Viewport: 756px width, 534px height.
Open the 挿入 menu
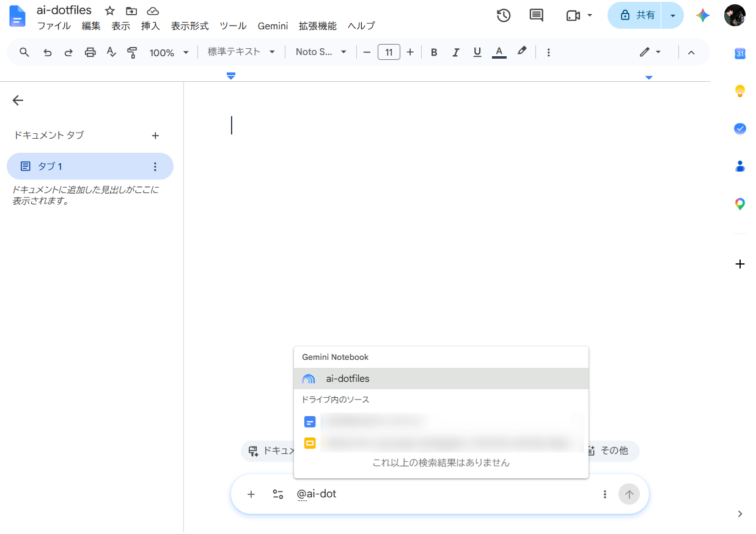[x=150, y=26]
